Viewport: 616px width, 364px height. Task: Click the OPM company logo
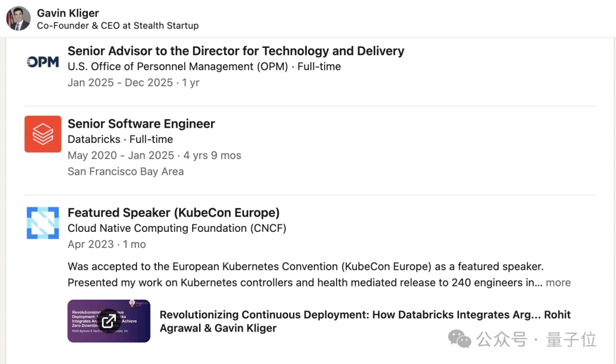pos(43,62)
